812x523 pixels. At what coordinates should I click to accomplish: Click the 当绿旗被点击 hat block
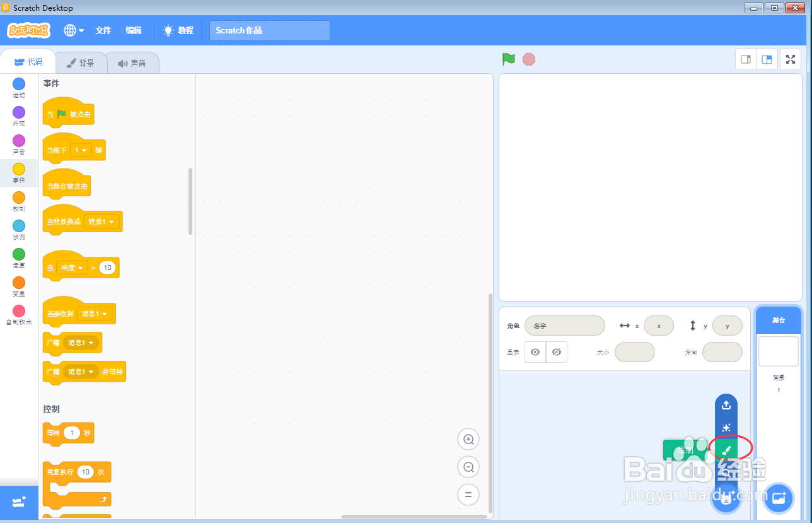click(68, 112)
